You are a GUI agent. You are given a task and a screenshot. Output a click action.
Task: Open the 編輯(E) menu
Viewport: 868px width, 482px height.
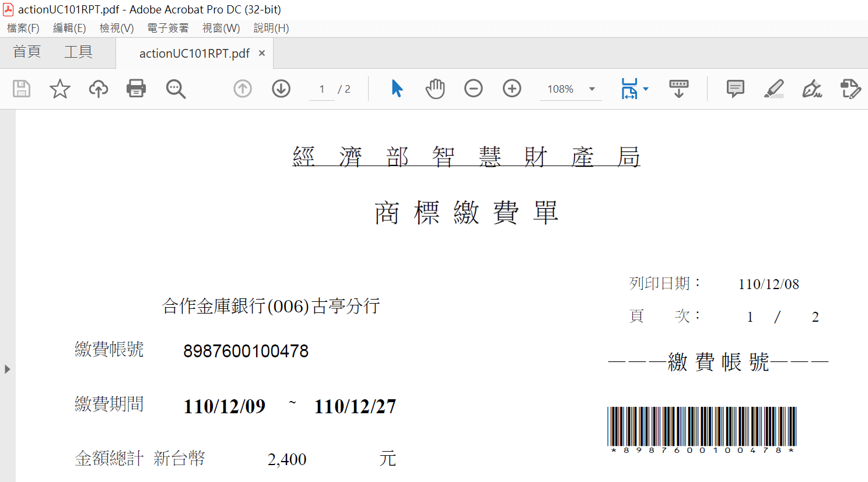pyautogui.click(x=69, y=28)
